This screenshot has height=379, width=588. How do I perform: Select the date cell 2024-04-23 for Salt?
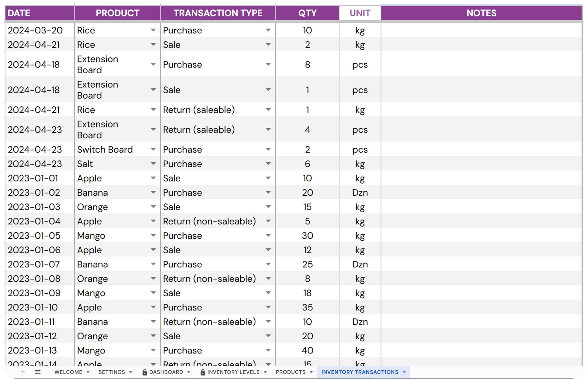coord(35,164)
